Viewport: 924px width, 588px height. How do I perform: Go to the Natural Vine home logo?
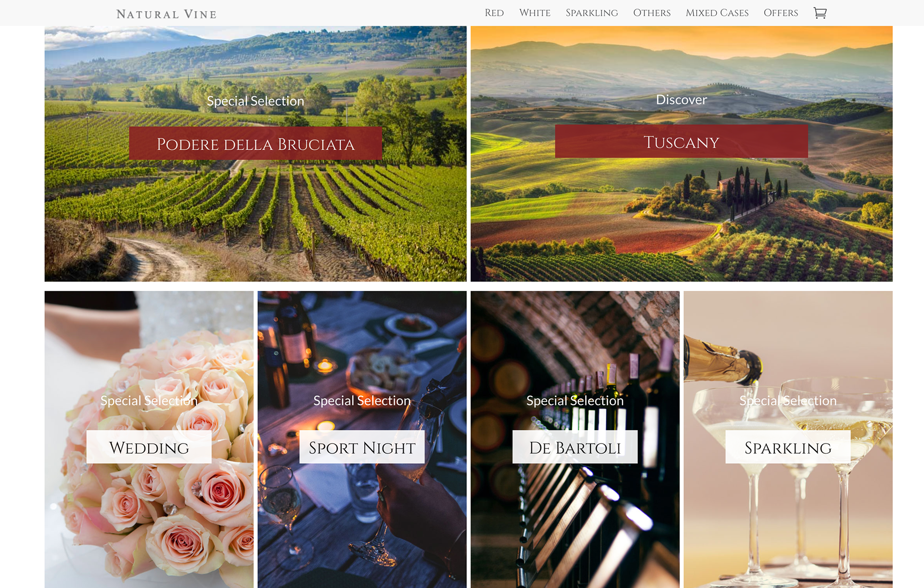[x=167, y=14]
